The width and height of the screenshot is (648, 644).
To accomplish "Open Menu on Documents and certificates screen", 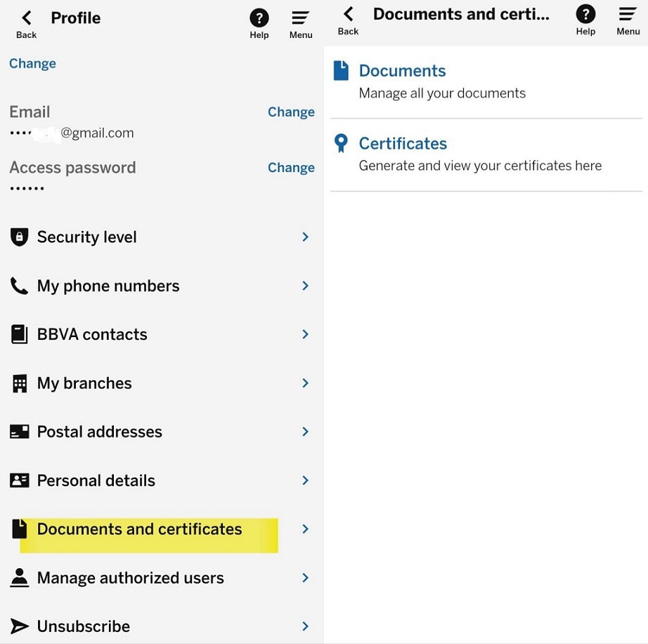I will (628, 21).
